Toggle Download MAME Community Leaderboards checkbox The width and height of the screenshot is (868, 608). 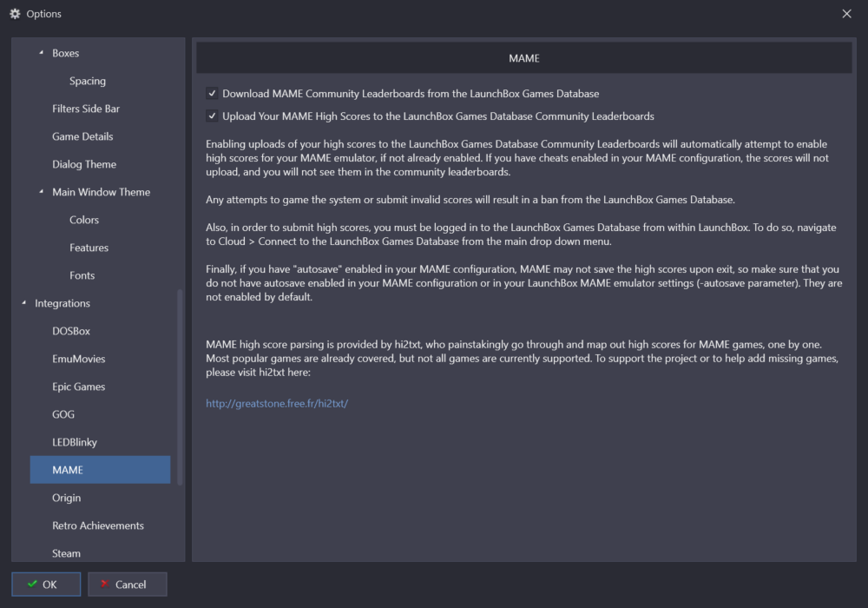point(212,94)
